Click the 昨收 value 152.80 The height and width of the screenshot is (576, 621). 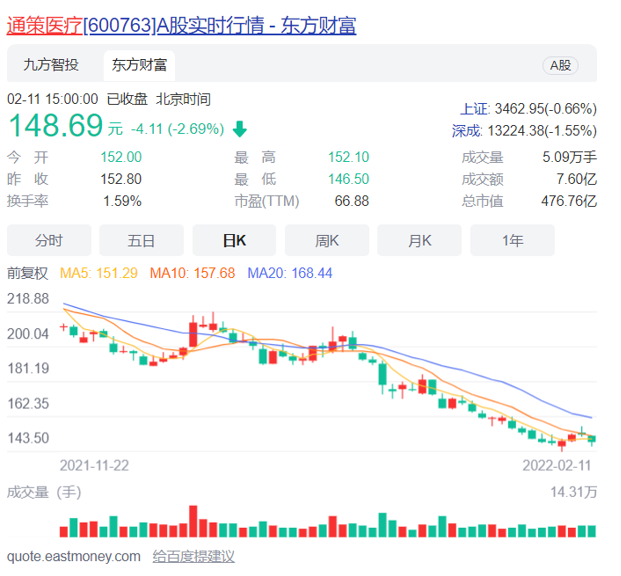click(x=121, y=179)
